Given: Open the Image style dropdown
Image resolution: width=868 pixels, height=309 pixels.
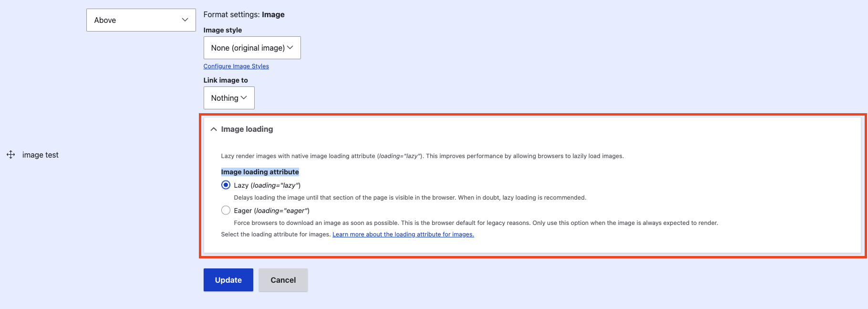Looking at the screenshot, I should (x=252, y=48).
